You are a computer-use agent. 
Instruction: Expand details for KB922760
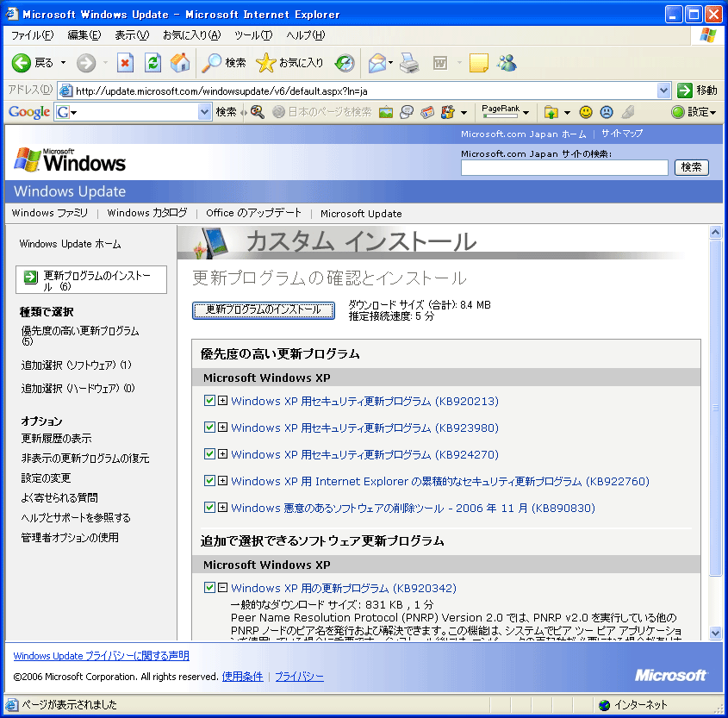coord(223,481)
